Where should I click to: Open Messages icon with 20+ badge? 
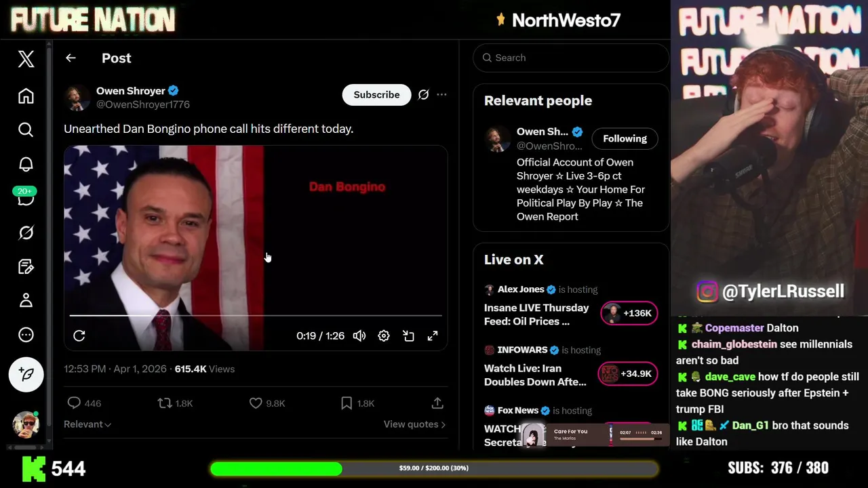tap(26, 198)
